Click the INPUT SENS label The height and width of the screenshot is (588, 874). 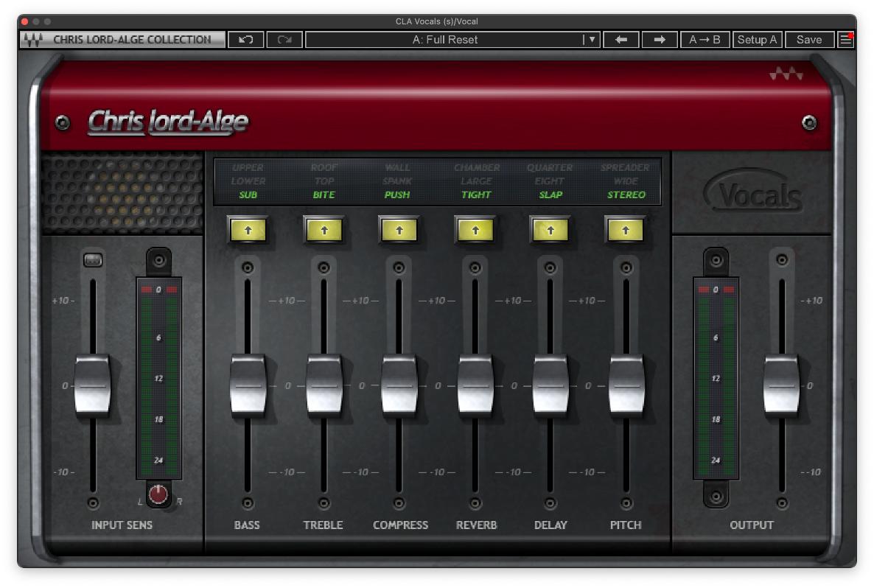coord(122,525)
